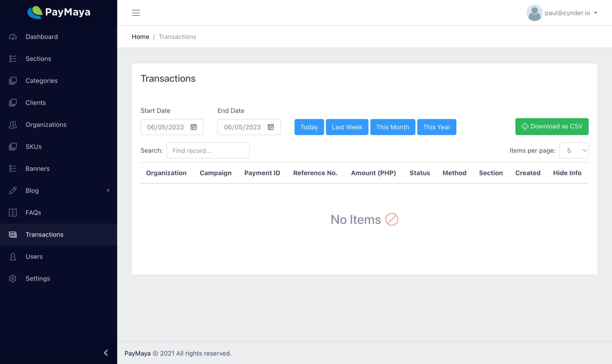Screen dimensions: 612x364
Task: Open the Start Date calendar picker icon
Action: pos(194,127)
